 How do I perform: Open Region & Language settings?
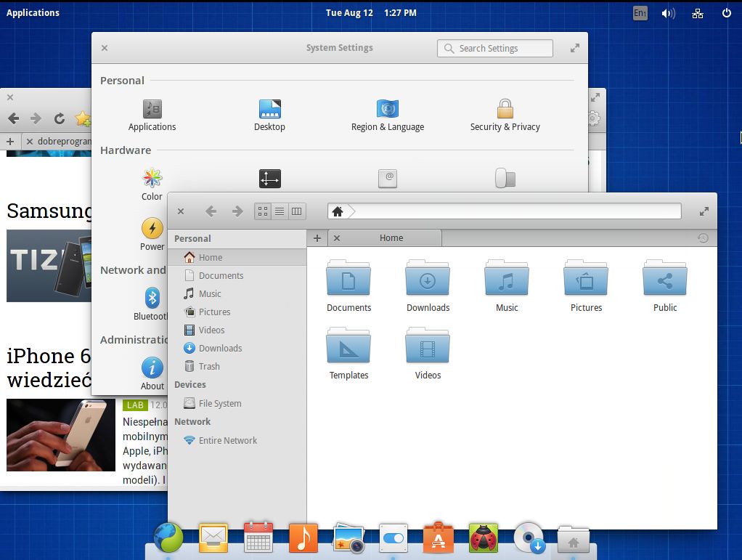click(388, 115)
